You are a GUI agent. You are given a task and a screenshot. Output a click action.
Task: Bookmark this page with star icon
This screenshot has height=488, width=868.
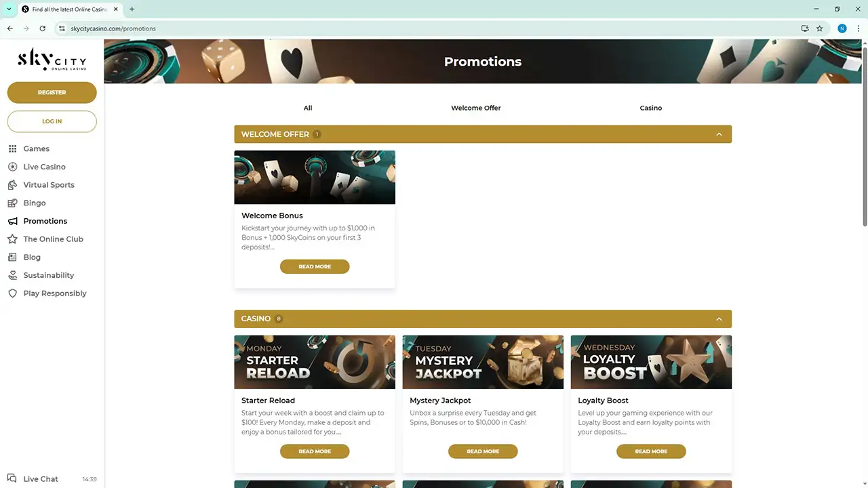[x=819, y=28]
